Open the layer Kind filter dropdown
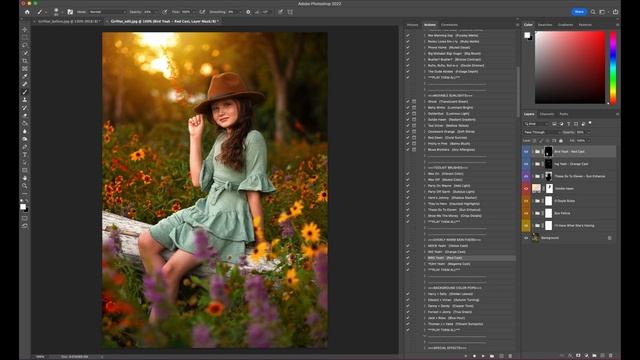Viewport: 640px width, 360px height. [536, 124]
